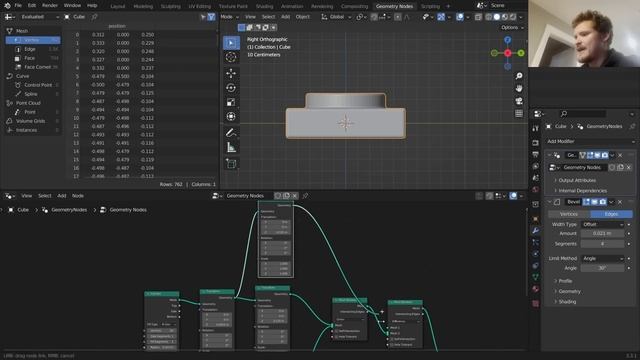Select Edge domain in spreadsheet

33,49
